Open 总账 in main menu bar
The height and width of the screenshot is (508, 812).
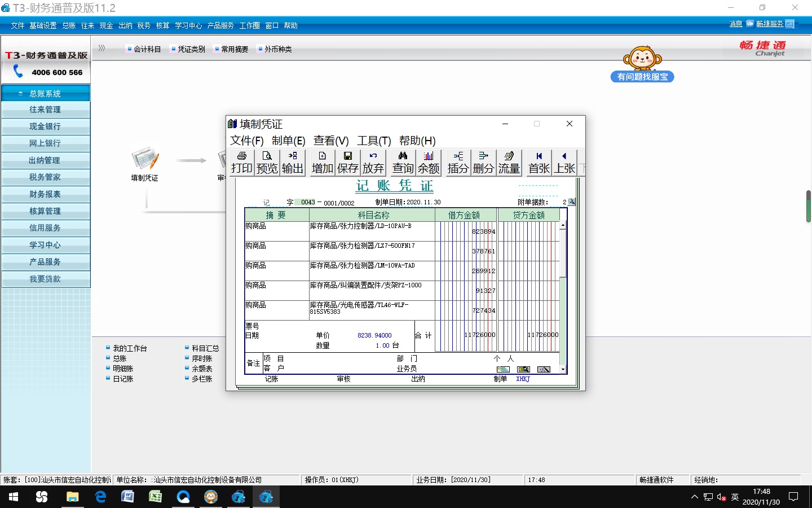[69, 25]
